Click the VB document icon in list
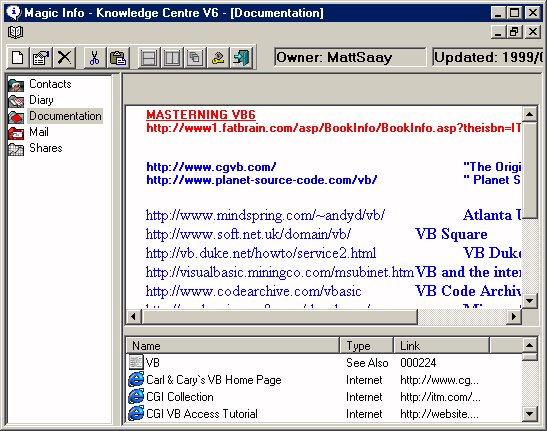Image resolution: width=547 pixels, height=431 pixels. point(136,362)
